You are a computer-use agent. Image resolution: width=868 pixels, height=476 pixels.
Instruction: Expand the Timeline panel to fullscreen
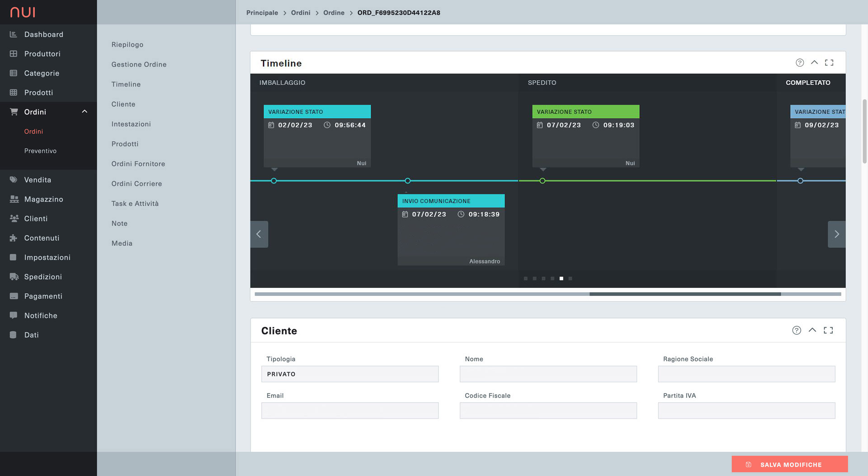click(829, 63)
